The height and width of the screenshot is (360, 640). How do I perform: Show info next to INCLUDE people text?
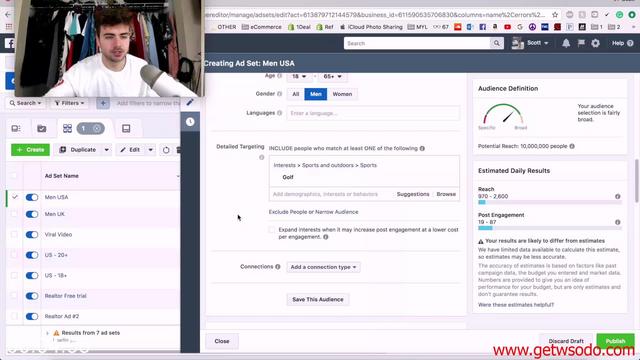pyautogui.click(x=422, y=149)
